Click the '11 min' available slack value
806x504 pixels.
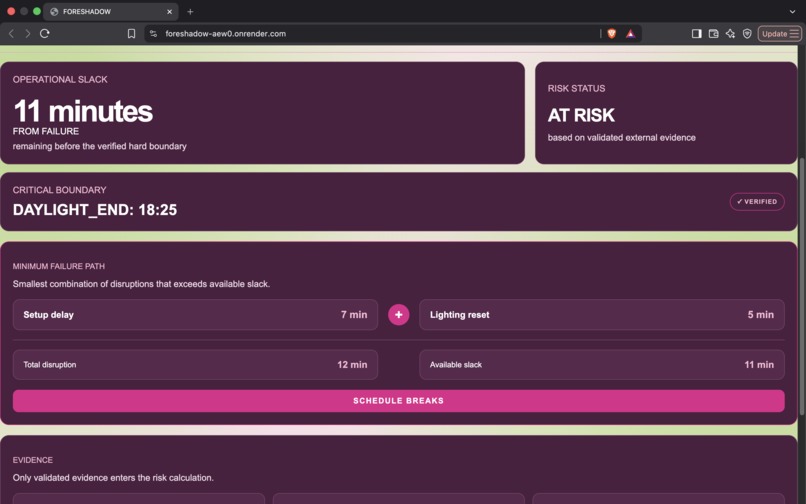759,365
